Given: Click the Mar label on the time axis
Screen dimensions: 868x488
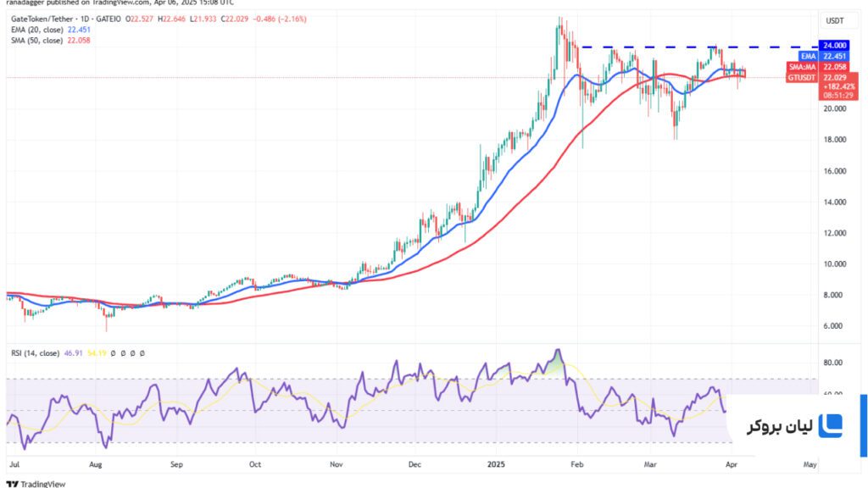Looking at the screenshot, I should pos(650,464).
